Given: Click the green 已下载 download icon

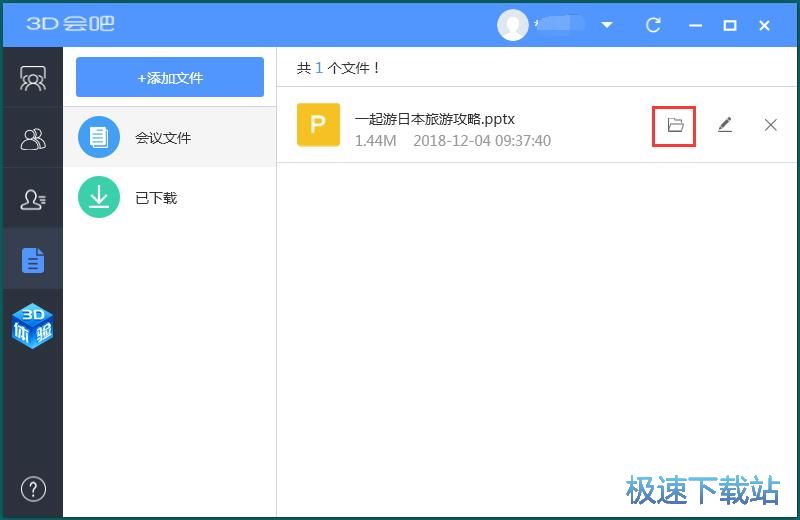Looking at the screenshot, I should pos(99,197).
